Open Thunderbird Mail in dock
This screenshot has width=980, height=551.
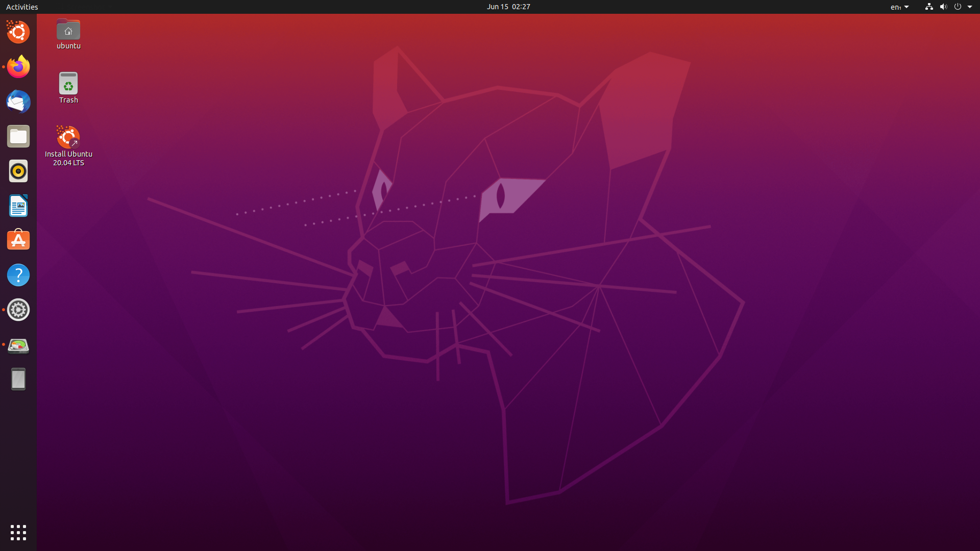click(18, 102)
